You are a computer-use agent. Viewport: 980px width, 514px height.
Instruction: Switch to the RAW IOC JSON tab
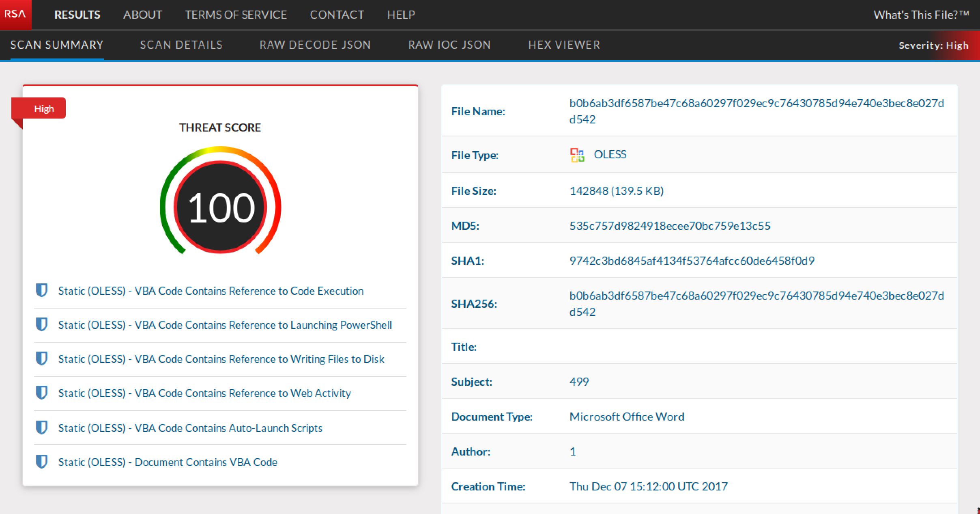pyautogui.click(x=449, y=45)
